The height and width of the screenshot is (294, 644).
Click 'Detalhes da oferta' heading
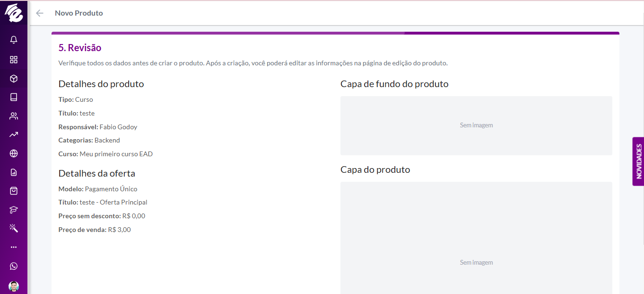pyautogui.click(x=97, y=173)
